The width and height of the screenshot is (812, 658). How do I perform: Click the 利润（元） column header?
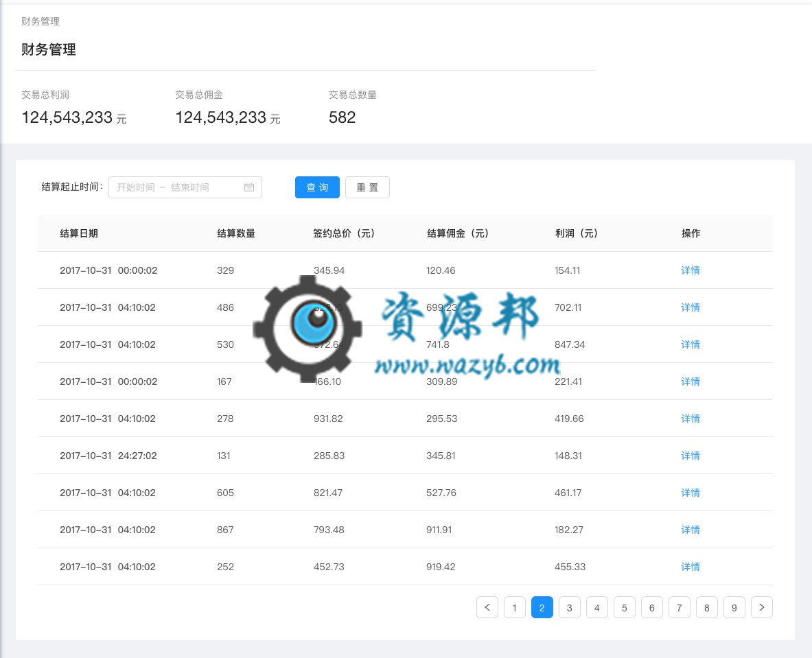pos(577,233)
